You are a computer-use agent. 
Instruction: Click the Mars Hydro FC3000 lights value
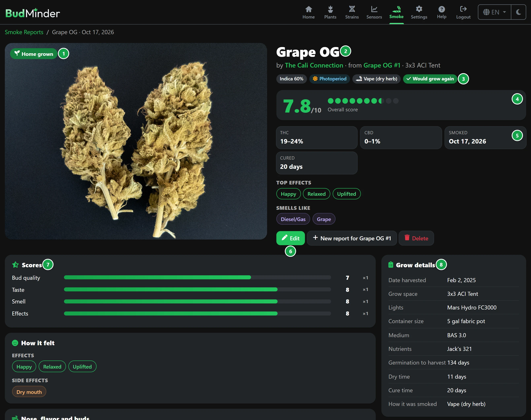472,307
